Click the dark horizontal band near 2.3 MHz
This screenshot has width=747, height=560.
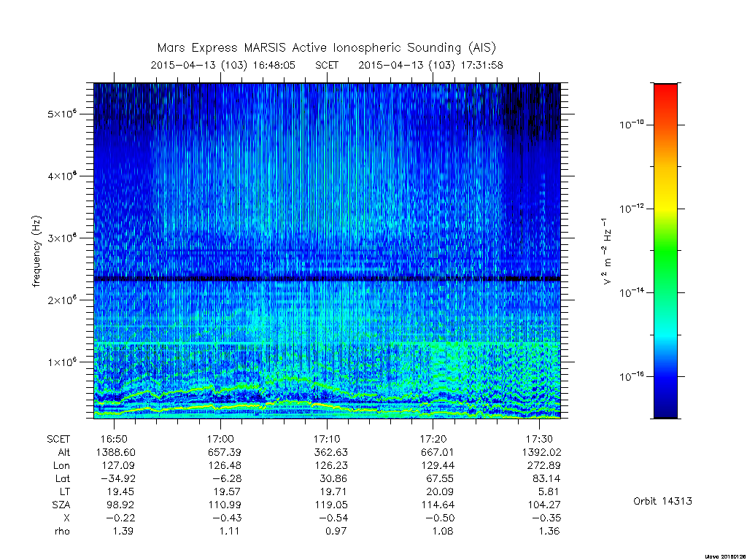coord(327,279)
